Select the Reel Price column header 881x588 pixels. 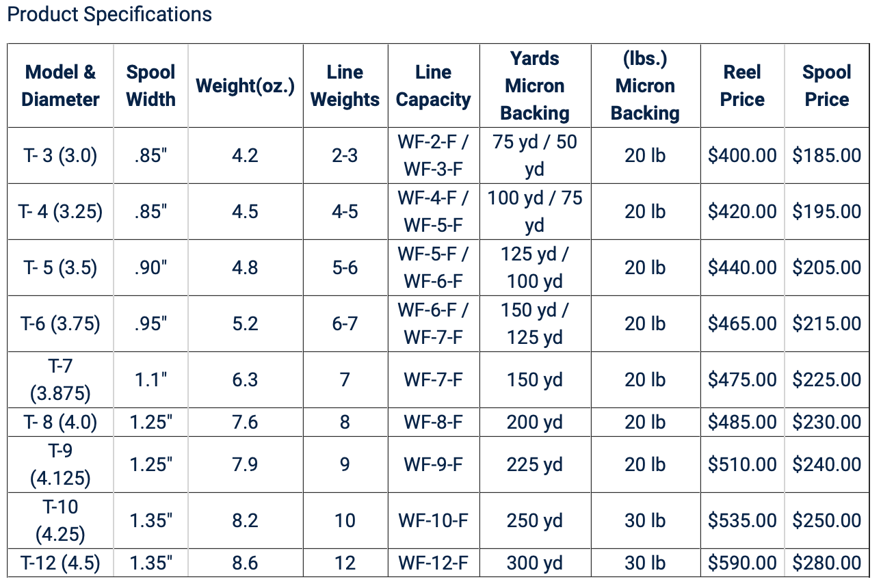(742, 86)
